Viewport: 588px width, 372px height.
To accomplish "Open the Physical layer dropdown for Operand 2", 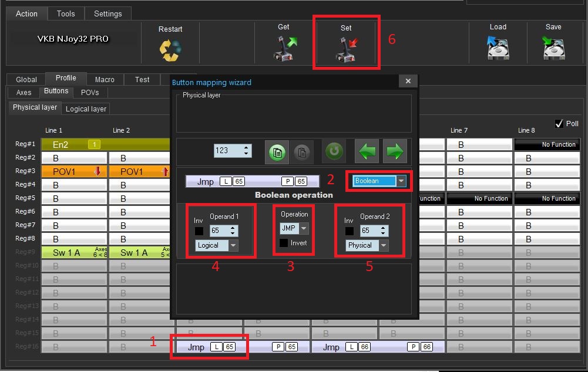I will point(383,245).
